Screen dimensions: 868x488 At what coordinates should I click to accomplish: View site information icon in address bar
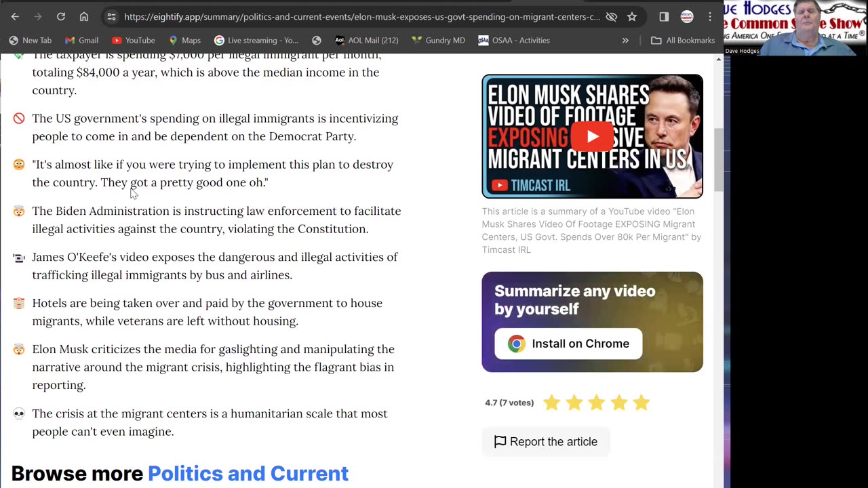tap(111, 16)
